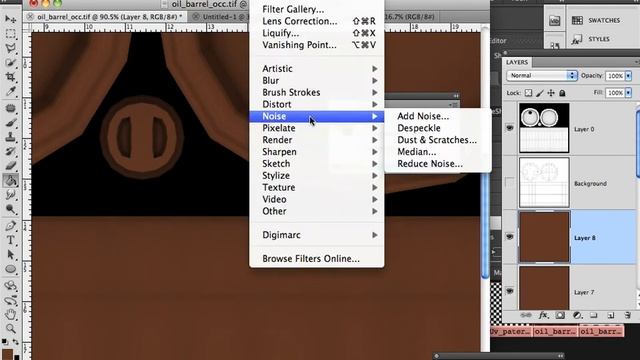
Task: Create a new layer group
Action: 594,316
